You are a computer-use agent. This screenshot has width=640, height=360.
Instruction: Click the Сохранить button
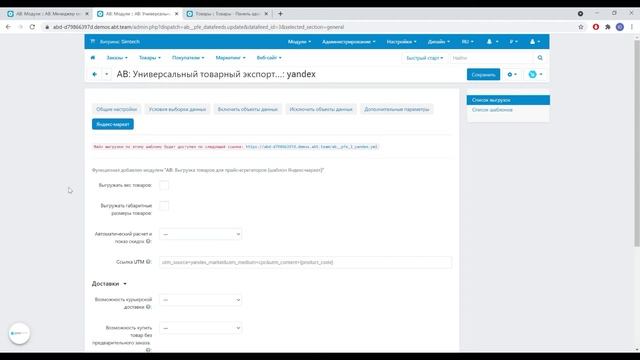tap(483, 74)
